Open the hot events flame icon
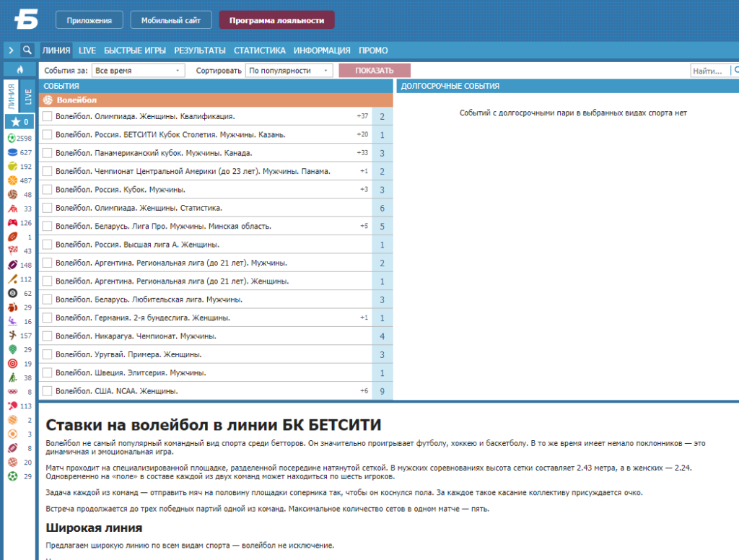739x560 pixels. [19, 70]
